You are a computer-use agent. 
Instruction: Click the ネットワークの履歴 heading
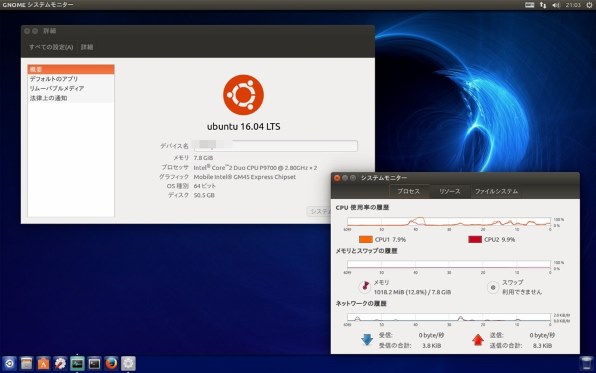361,303
